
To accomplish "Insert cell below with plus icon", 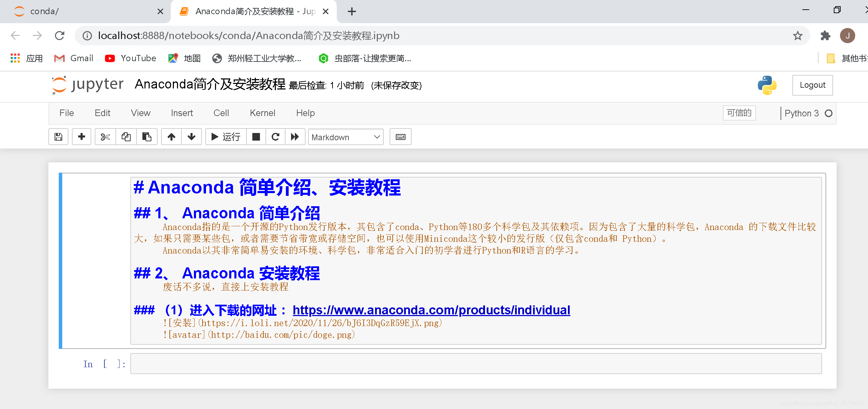I will (82, 137).
